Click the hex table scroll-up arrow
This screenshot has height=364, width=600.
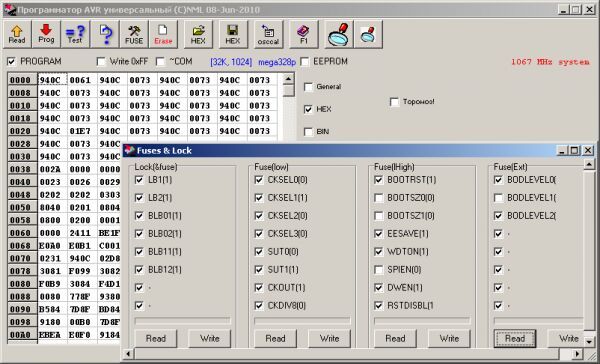[288, 79]
